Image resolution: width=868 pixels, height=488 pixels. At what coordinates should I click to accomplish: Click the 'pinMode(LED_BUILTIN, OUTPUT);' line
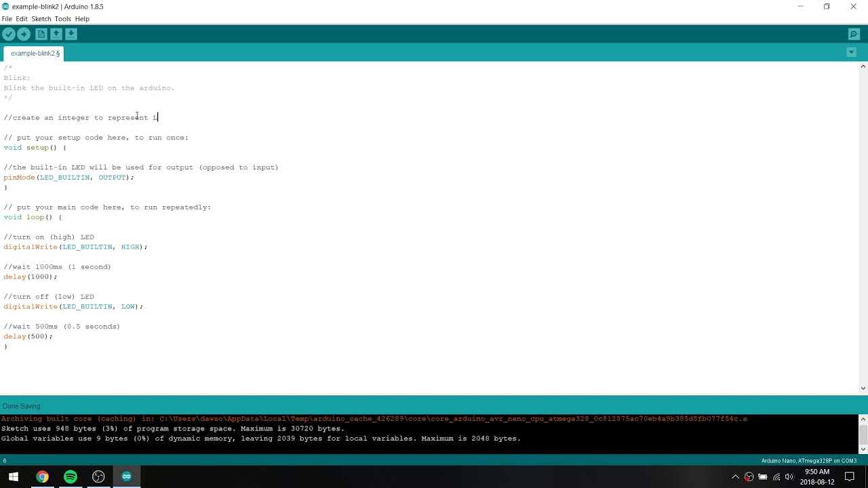(68, 177)
